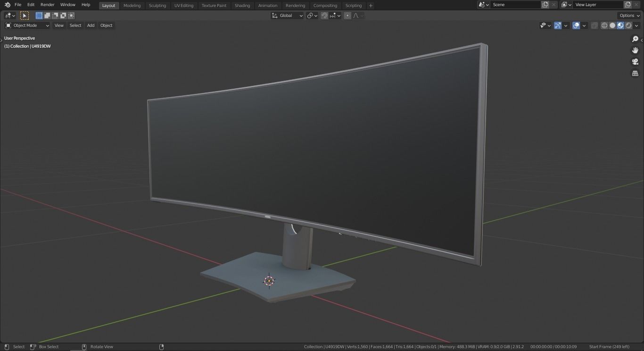The width and height of the screenshot is (644, 351).
Task: Click Remove Scene X icon
Action: (x=553, y=5)
